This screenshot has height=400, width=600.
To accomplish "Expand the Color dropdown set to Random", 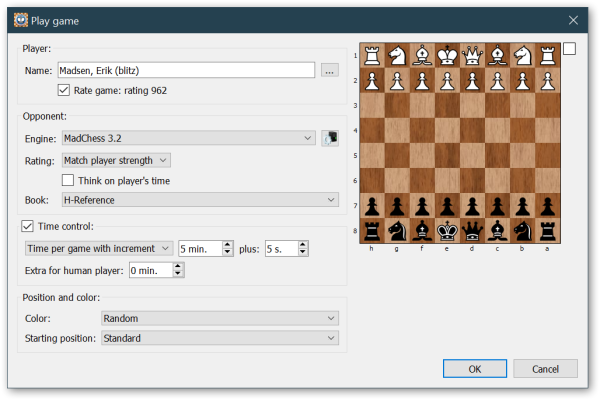I will [220, 318].
